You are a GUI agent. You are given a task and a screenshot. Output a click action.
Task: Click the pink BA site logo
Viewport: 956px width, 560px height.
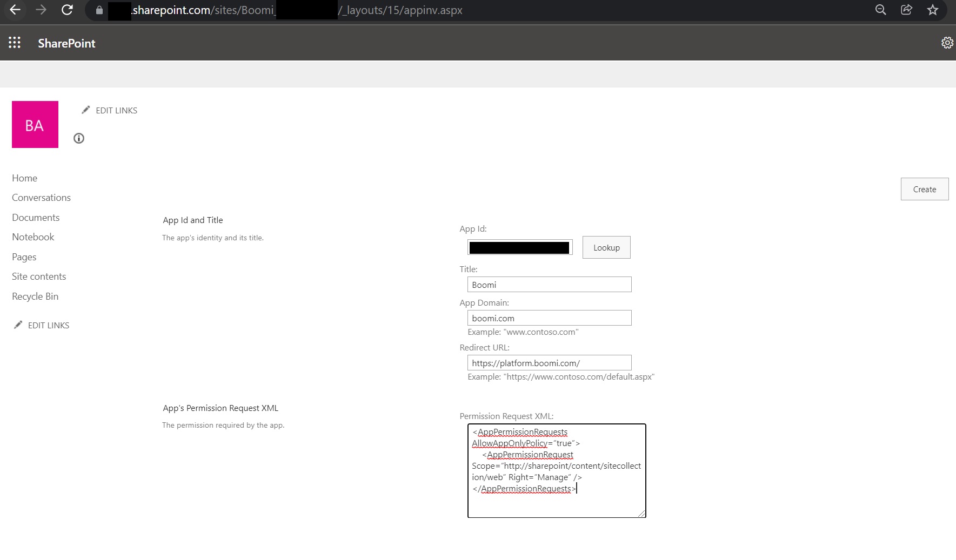(35, 124)
